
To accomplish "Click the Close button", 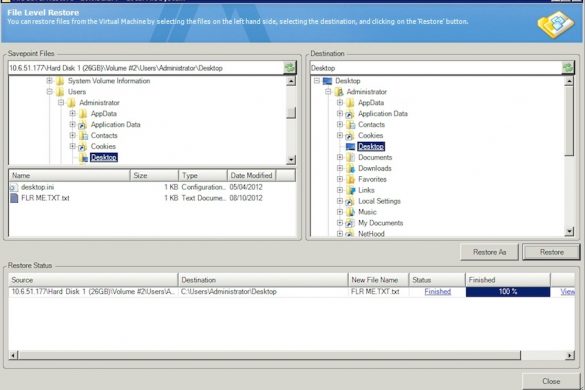I will coord(551,381).
